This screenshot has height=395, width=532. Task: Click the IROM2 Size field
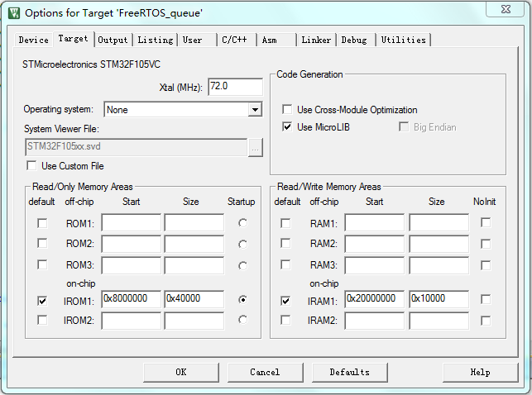coord(194,321)
